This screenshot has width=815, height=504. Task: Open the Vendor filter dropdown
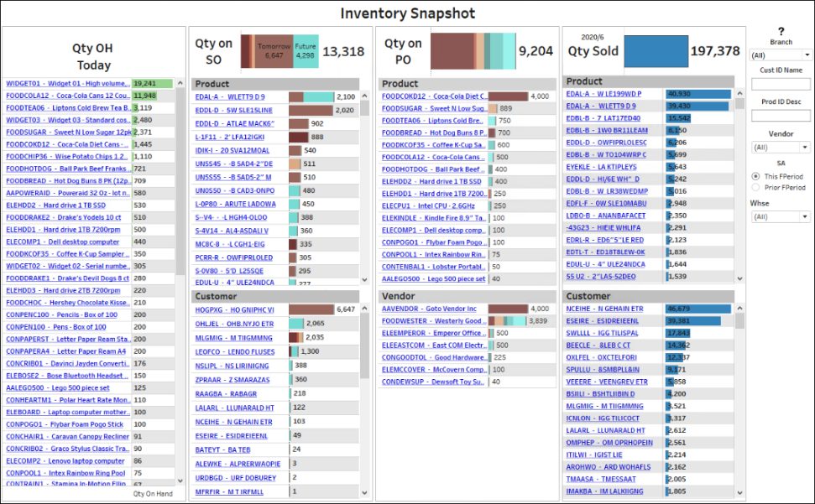781,148
